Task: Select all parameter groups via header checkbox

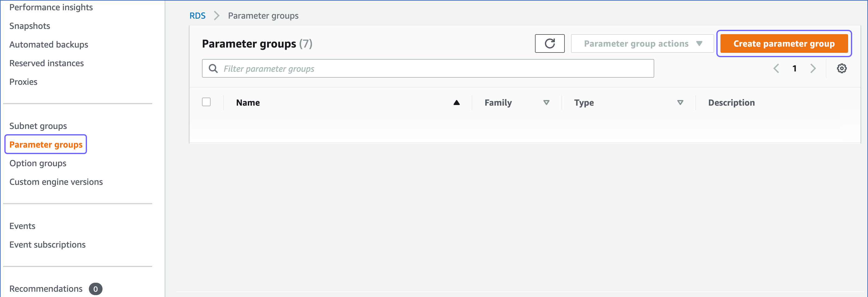Action: pyautogui.click(x=206, y=102)
